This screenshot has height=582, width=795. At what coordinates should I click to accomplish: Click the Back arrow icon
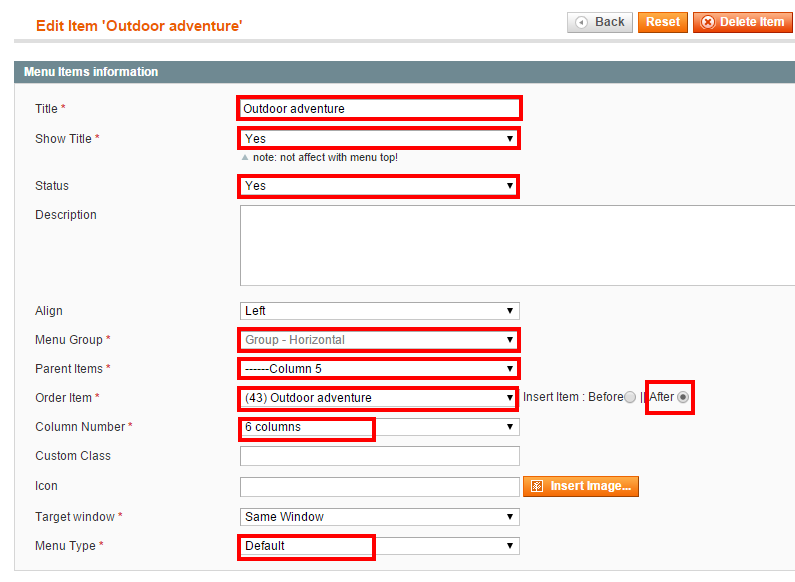click(x=582, y=22)
